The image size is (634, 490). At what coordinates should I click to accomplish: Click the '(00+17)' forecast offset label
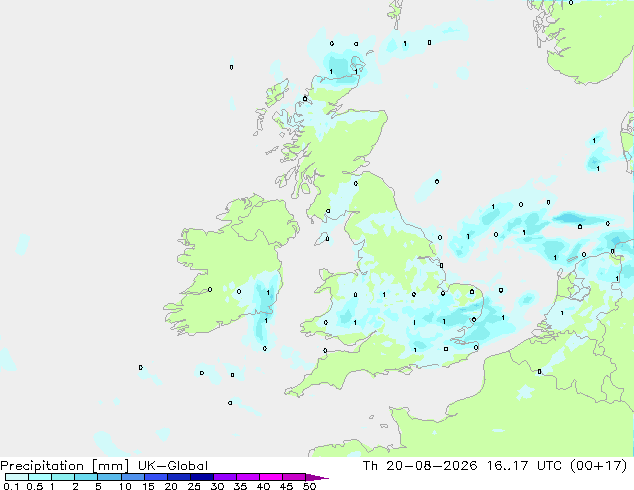598,466
